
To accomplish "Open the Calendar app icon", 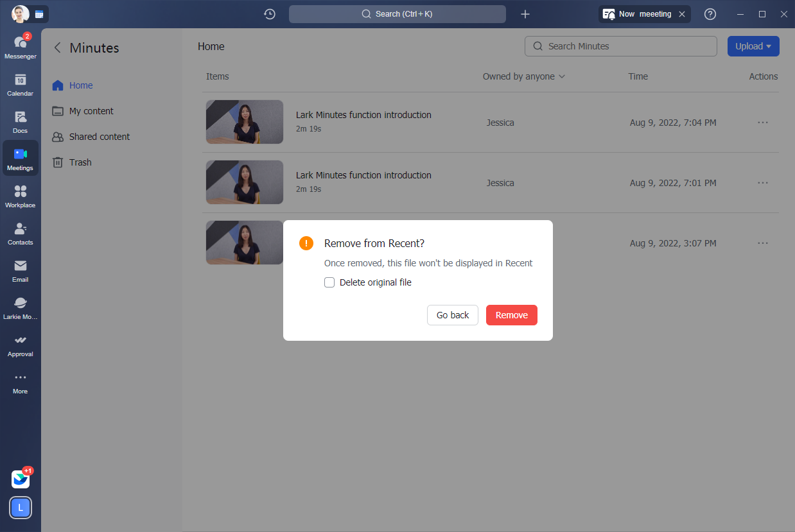I will point(21,83).
